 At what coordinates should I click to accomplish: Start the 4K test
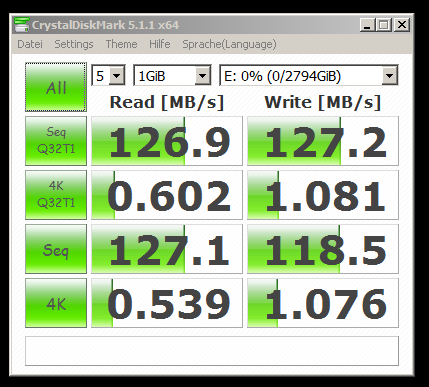[56, 303]
